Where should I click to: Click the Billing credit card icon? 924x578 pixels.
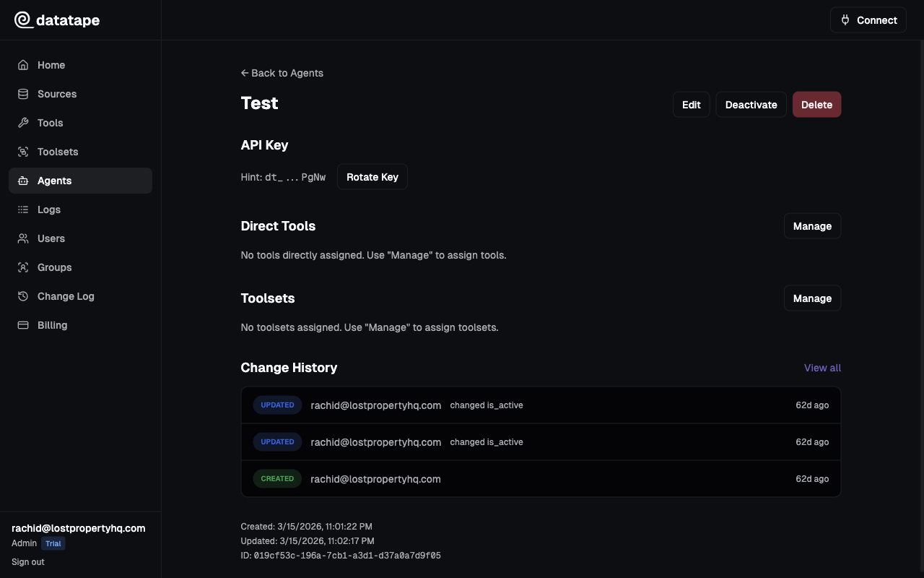click(x=23, y=325)
